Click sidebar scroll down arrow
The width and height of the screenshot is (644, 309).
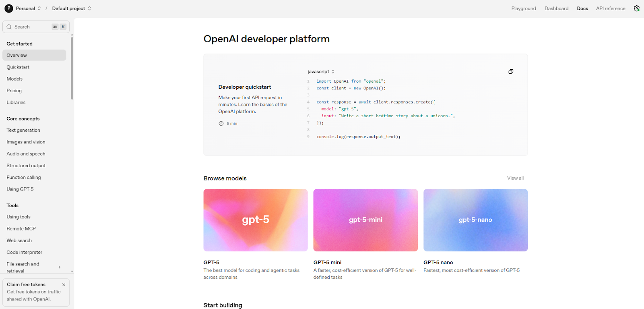(x=72, y=272)
